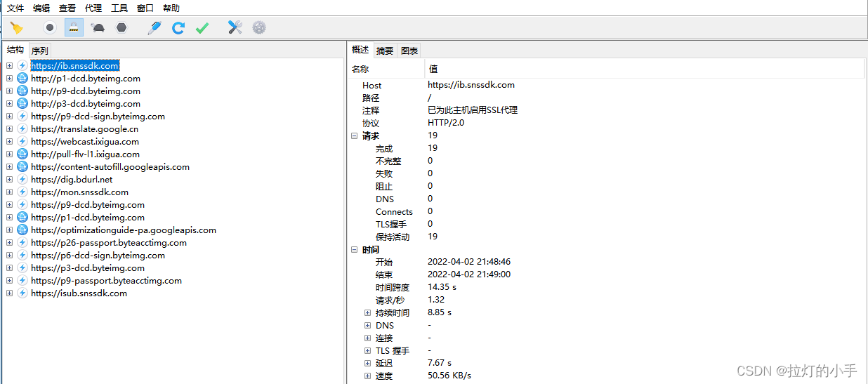868x384 pixels.
Task: Click the globe icon beside https://content-autofill.googleapis.com
Action: 22,166
